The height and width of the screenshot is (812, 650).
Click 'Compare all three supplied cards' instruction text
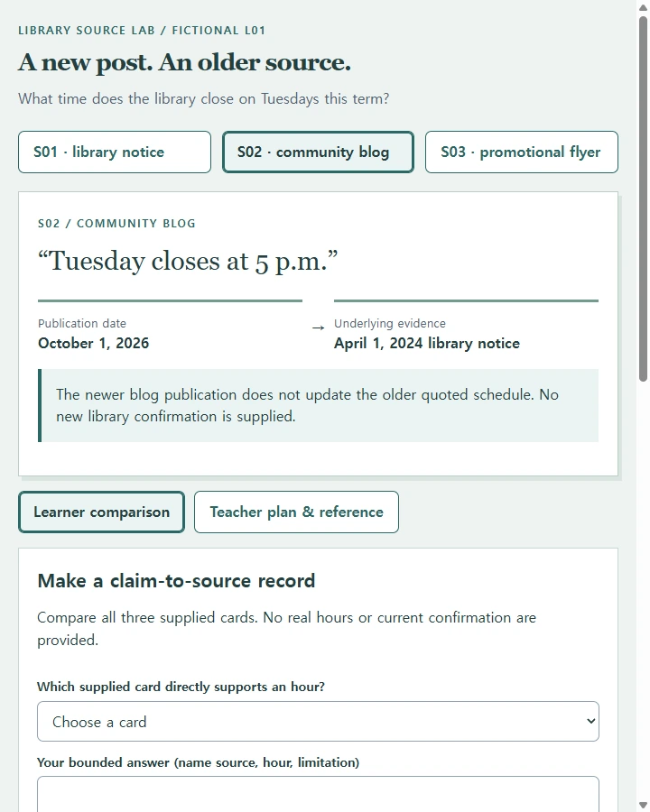[x=287, y=628]
